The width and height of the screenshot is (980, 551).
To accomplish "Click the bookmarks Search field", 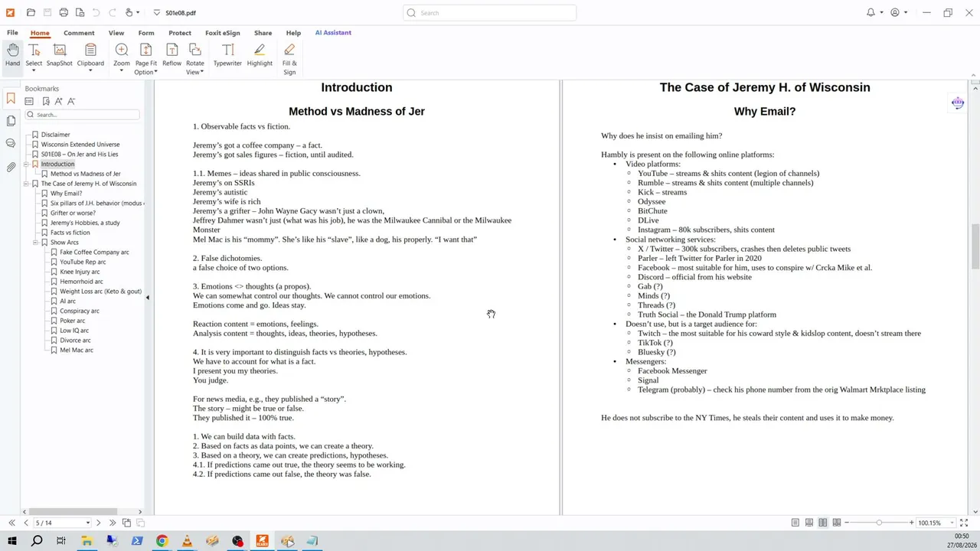I will 82,115.
